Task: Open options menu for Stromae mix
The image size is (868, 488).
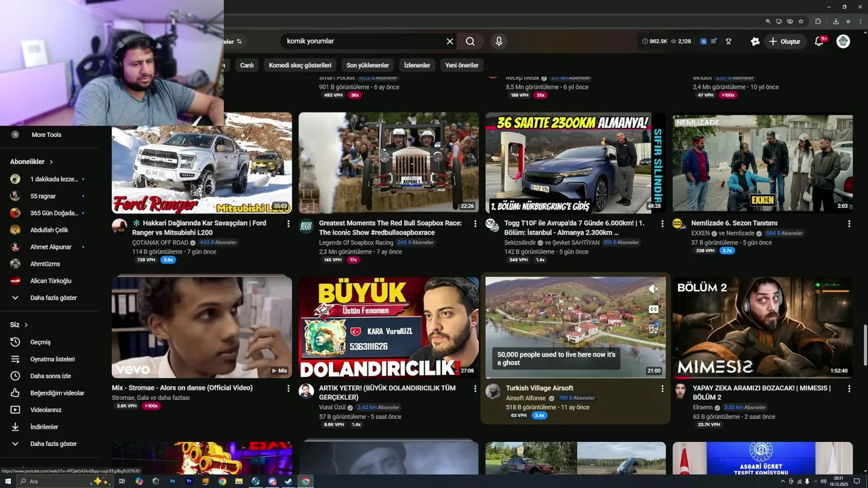Action: point(288,389)
